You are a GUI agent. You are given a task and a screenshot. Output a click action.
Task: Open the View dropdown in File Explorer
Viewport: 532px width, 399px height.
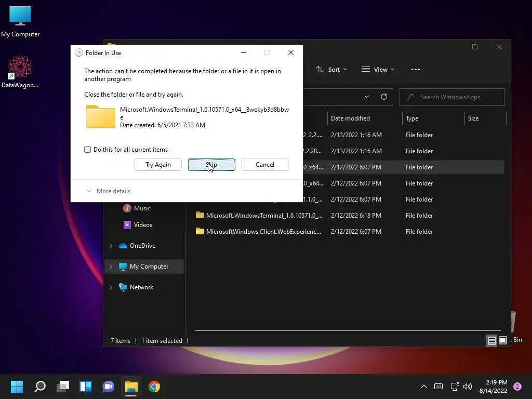[x=378, y=70]
